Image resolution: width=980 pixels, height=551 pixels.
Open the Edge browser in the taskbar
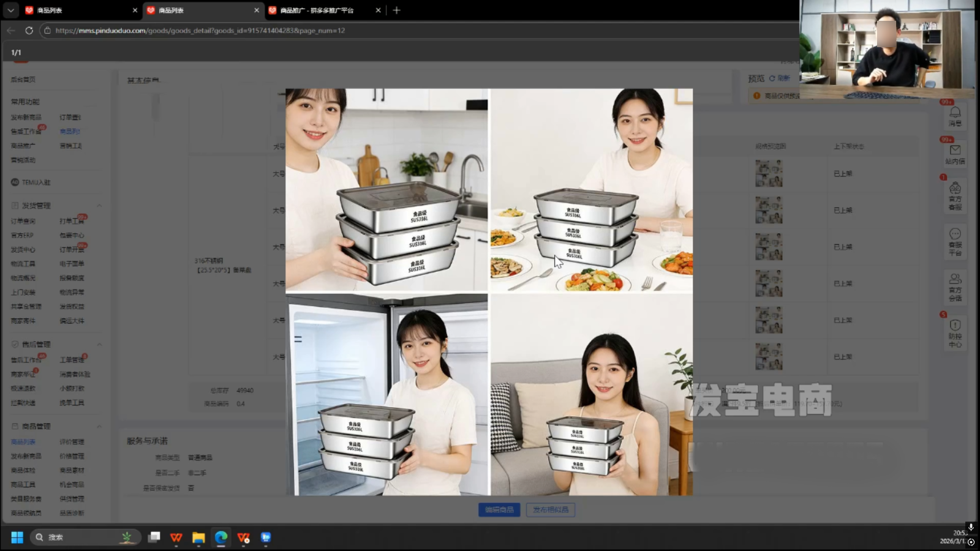[x=221, y=537]
